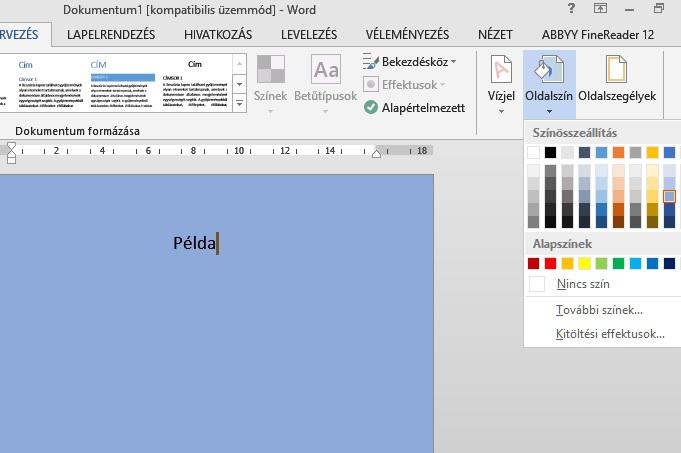Pick orange-yellow standard color swatch
This screenshot has width=681, height=453.
coord(567,263)
